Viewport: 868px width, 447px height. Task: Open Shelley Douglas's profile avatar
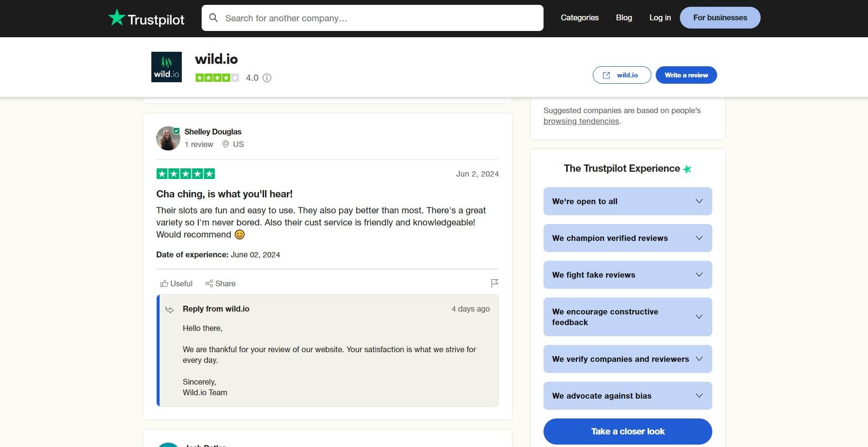point(168,138)
